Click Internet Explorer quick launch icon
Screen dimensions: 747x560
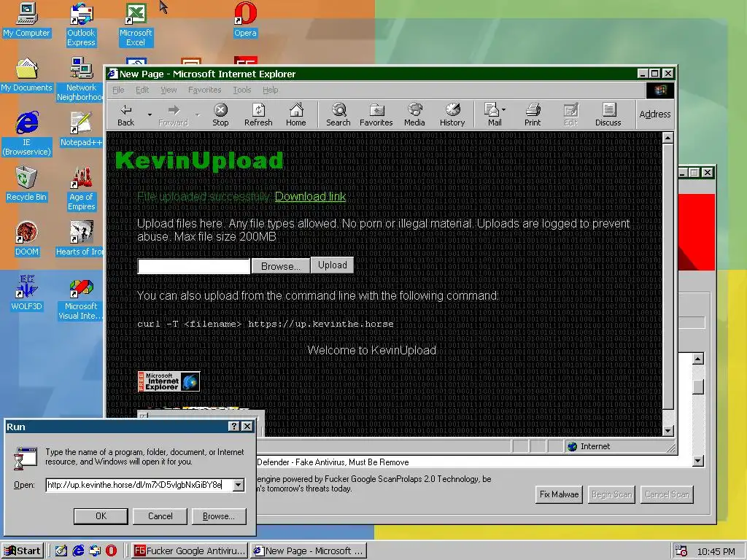point(77,551)
